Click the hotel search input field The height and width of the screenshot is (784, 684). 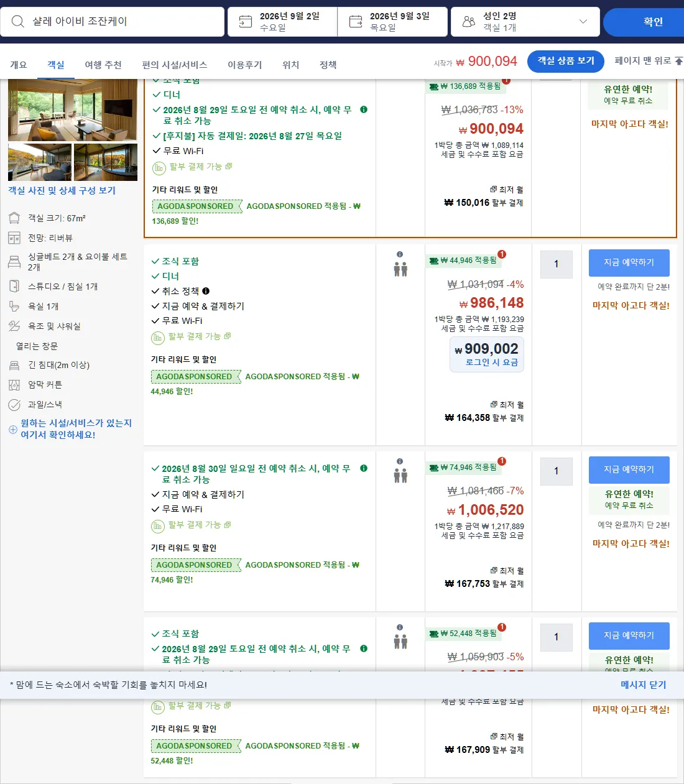(x=113, y=22)
